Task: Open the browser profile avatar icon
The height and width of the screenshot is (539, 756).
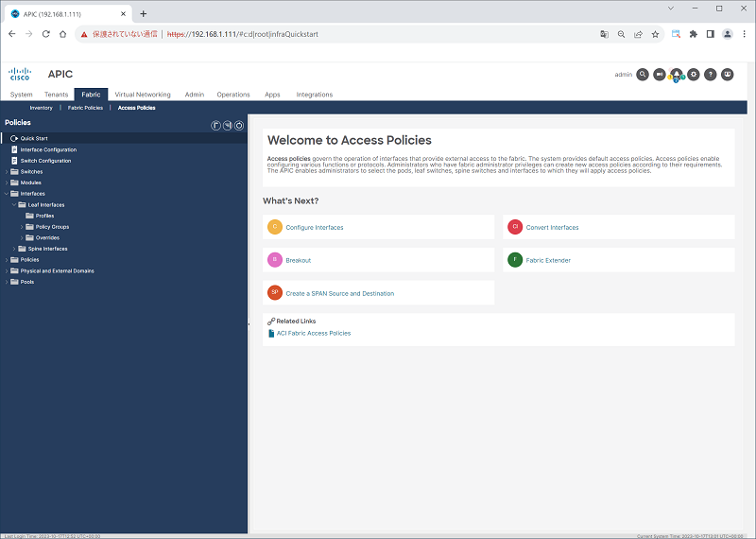Action: [x=728, y=34]
